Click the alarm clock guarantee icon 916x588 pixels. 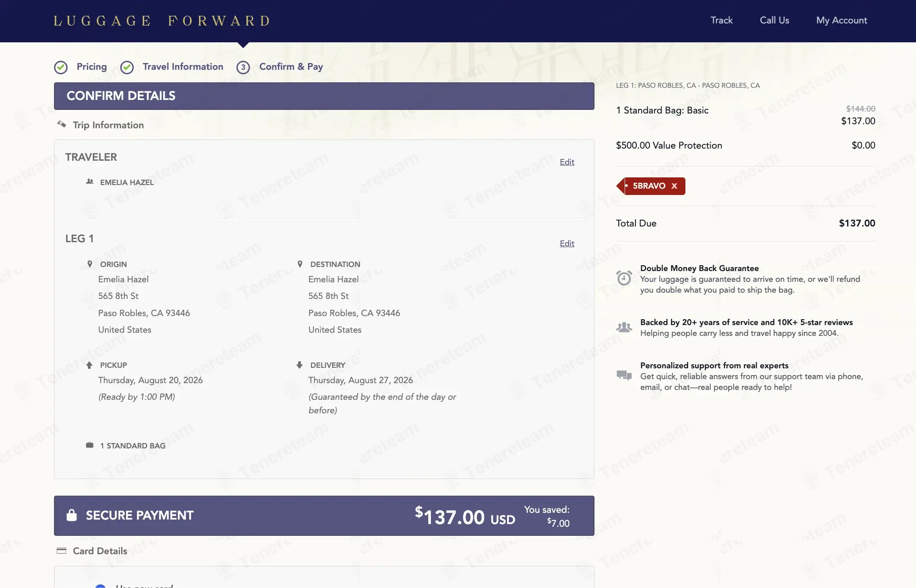(x=624, y=278)
